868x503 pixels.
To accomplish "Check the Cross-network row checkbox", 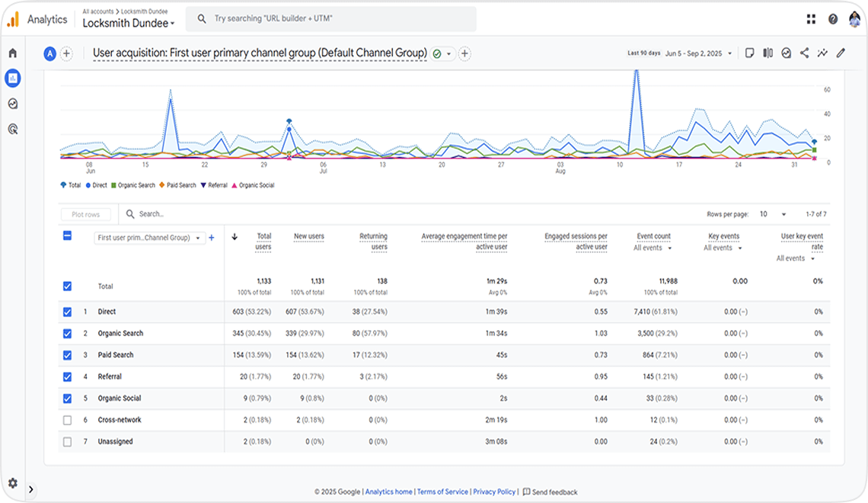I will point(67,420).
